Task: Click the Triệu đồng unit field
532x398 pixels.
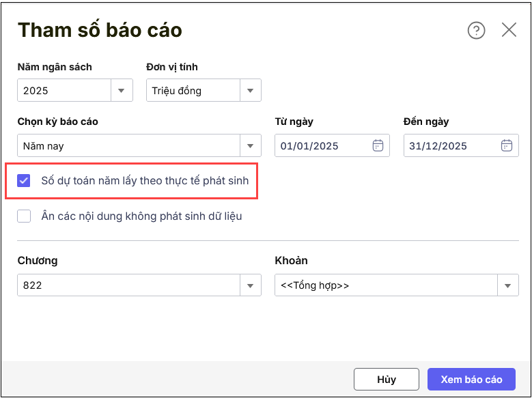Action: click(x=193, y=90)
